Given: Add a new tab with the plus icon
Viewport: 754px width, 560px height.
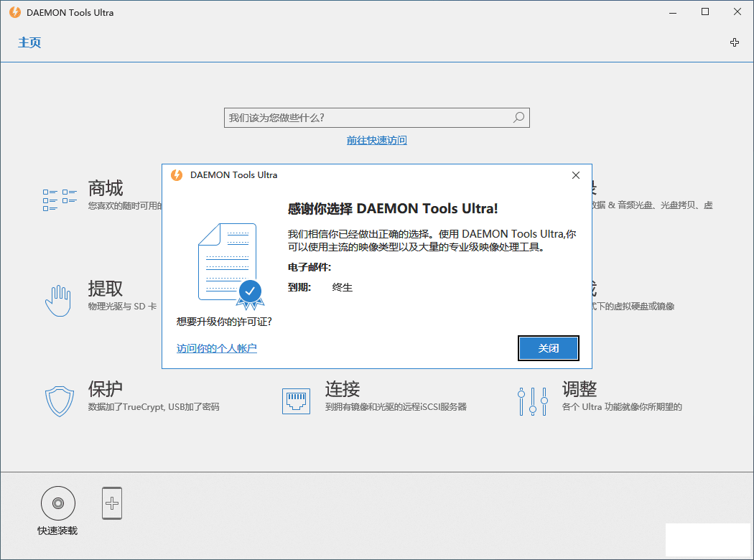Looking at the screenshot, I should pos(735,42).
